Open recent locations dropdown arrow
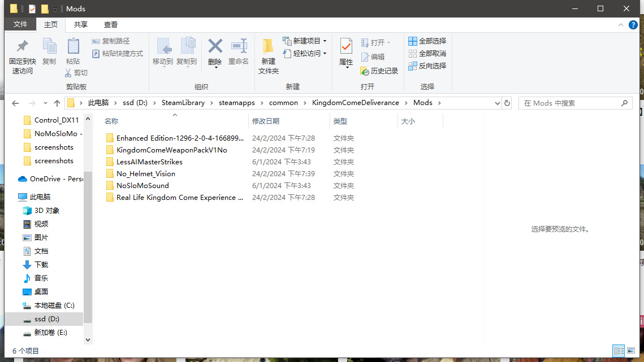644x362 pixels. 45,103
